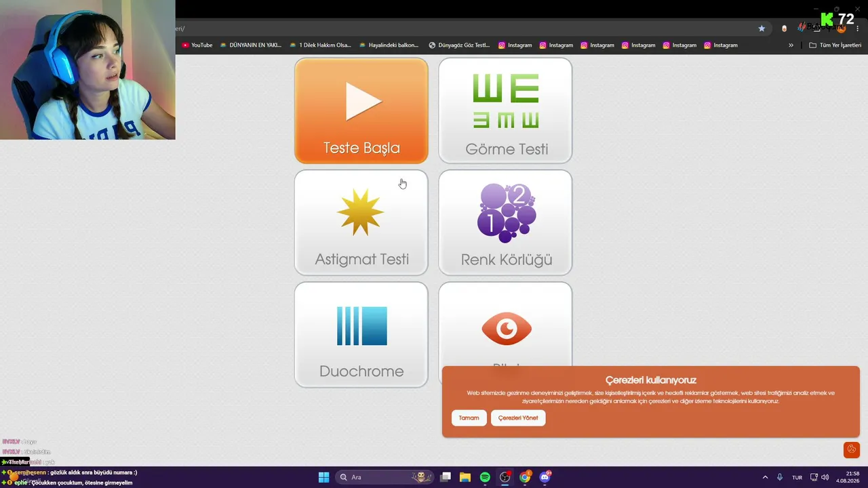Open Discord from the taskbar

coord(545,477)
